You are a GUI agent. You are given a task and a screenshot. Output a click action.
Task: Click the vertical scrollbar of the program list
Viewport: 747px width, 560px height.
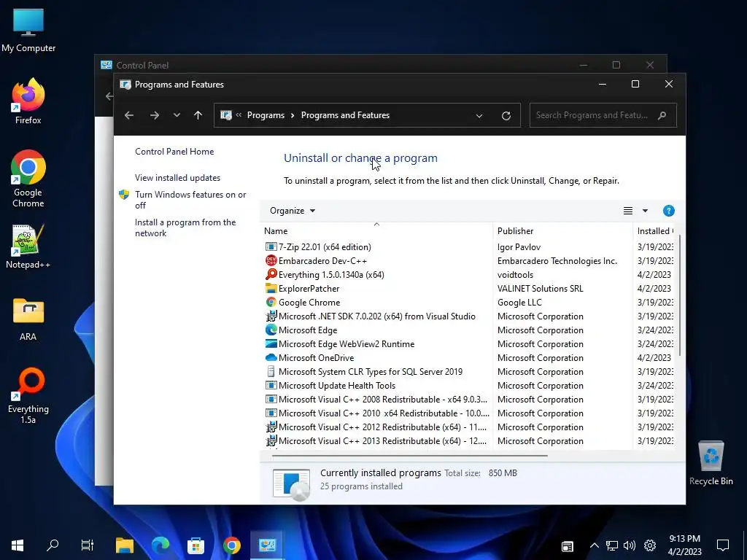tap(680, 295)
